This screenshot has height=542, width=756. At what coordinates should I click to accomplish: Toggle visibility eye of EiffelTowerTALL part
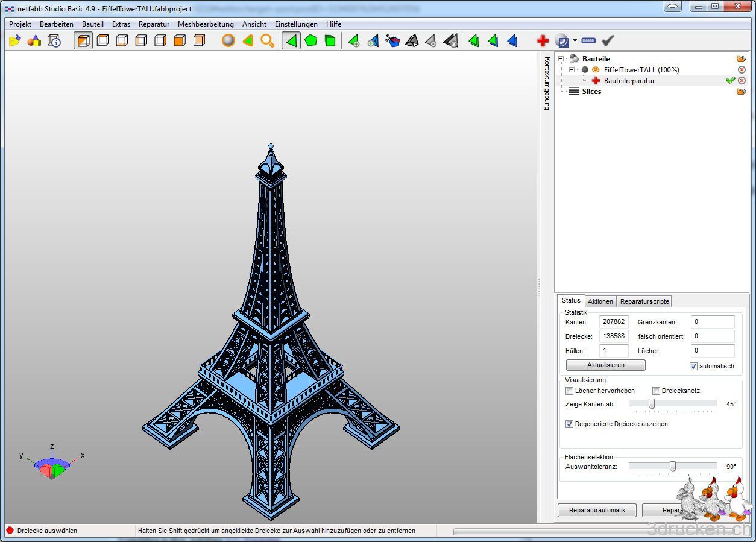coord(595,70)
